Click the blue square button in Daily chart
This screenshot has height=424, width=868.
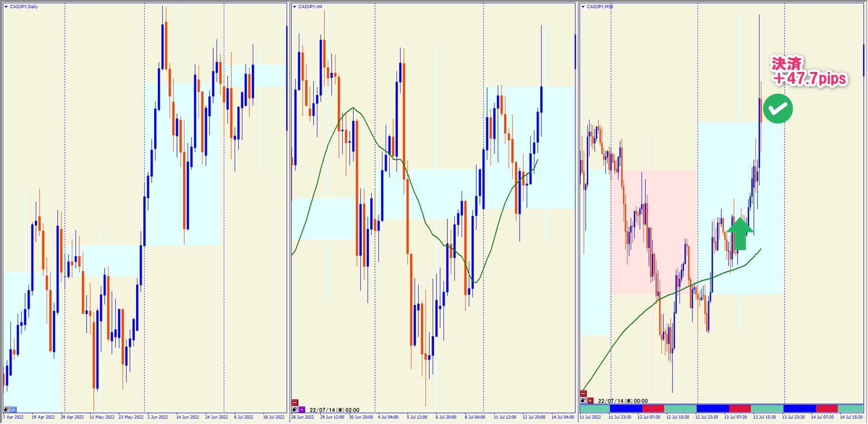pyautogui.click(x=14, y=409)
